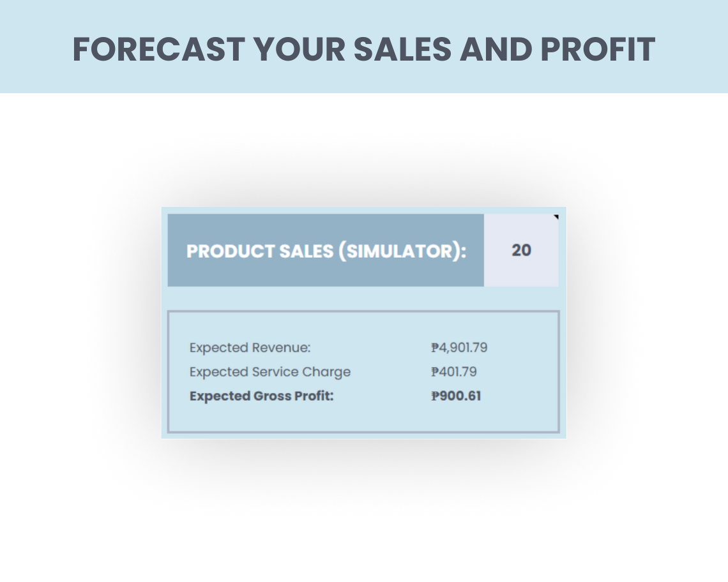Click the word FORECAST in the title

158,49
